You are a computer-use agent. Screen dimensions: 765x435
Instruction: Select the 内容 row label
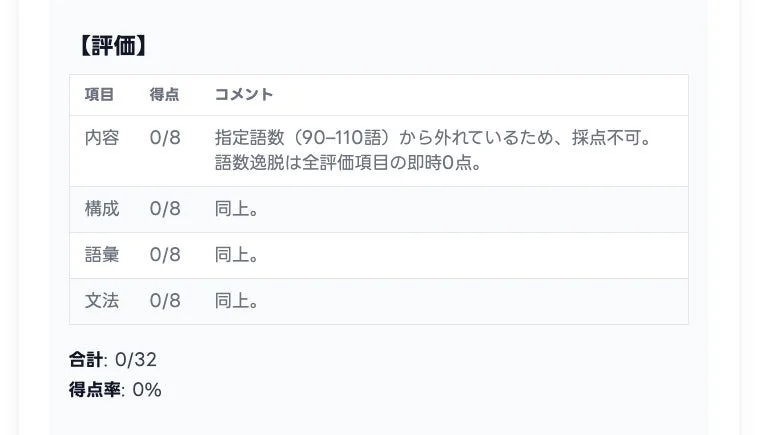point(102,138)
